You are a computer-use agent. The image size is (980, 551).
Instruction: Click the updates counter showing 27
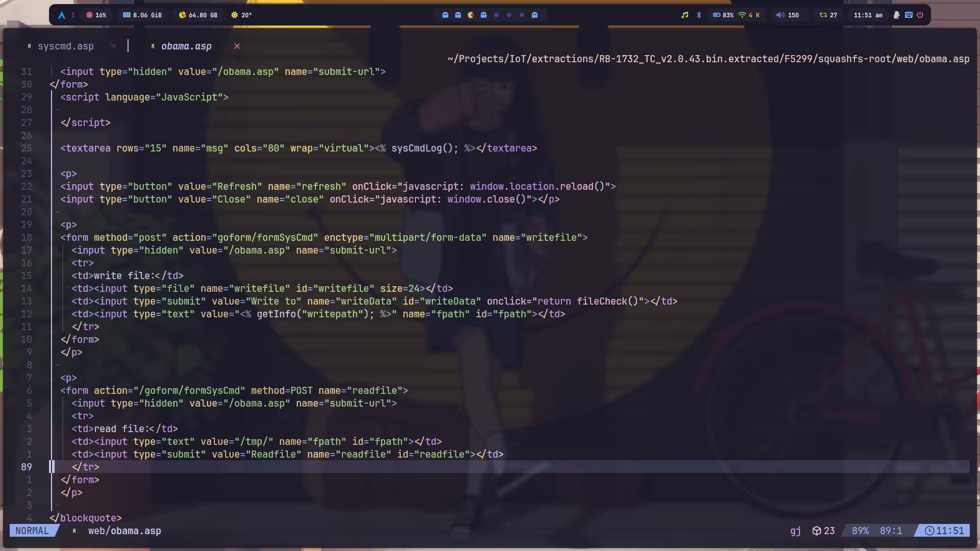pyautogui.click(x=828, y=15)
